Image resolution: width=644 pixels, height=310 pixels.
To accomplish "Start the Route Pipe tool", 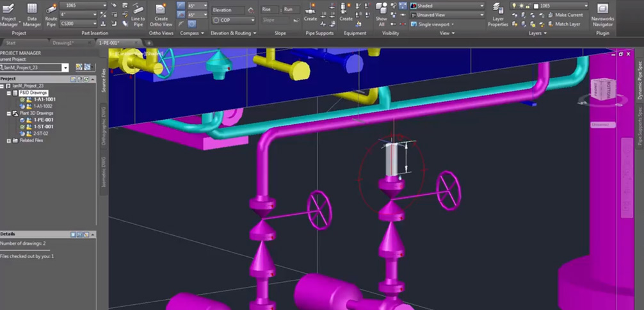I will coord(51,14).
